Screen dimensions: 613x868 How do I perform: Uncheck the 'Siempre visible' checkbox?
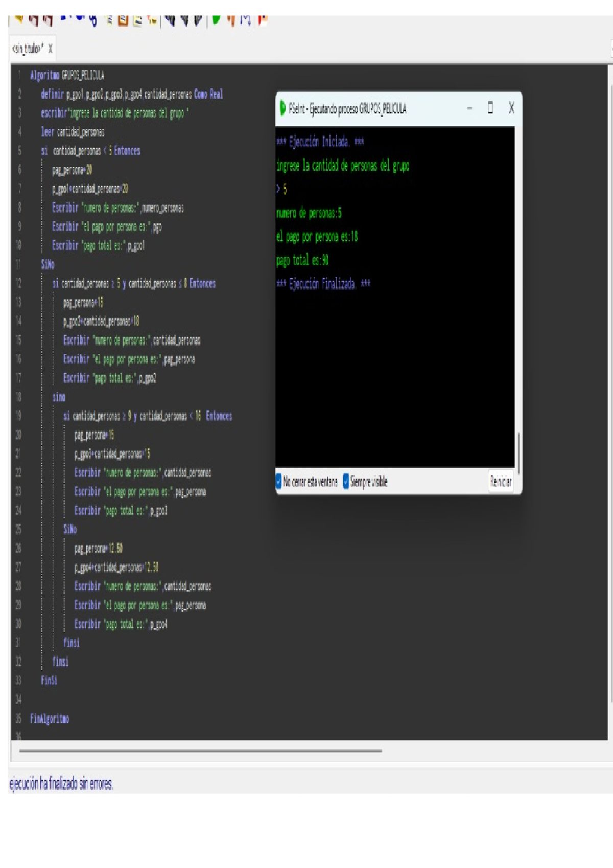(346, 481)
